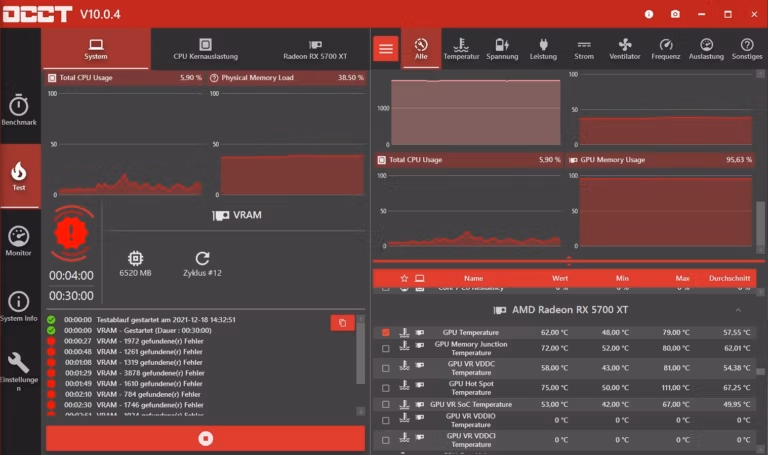Sort sensor table by Durchschnitt column
This screenshot has width=768, height=455.
[729, 278]
